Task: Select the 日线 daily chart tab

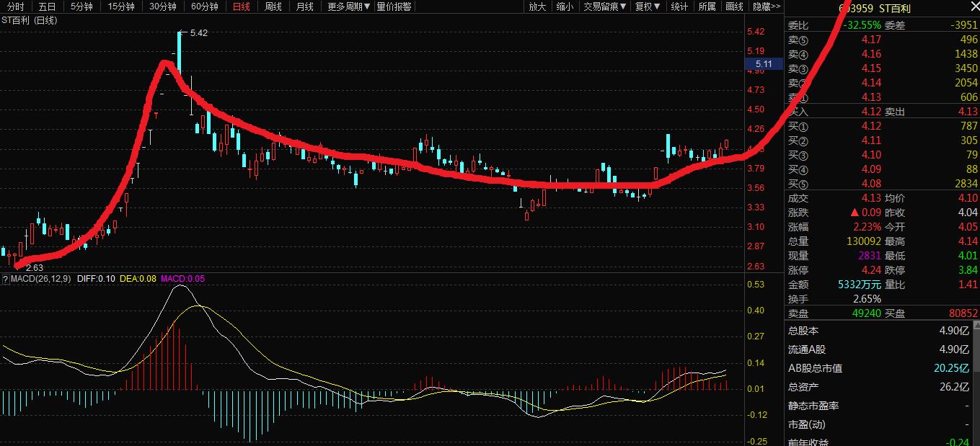Action: [x=242, y=6]
